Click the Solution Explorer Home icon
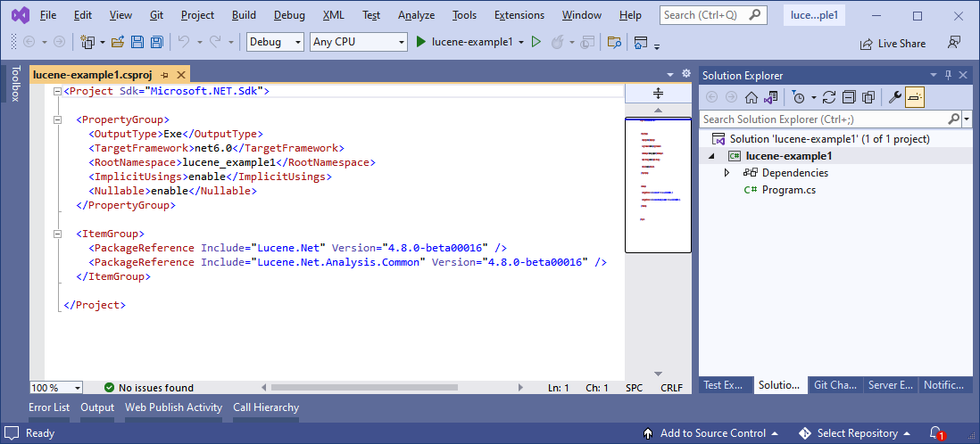 tap(752, 97)
